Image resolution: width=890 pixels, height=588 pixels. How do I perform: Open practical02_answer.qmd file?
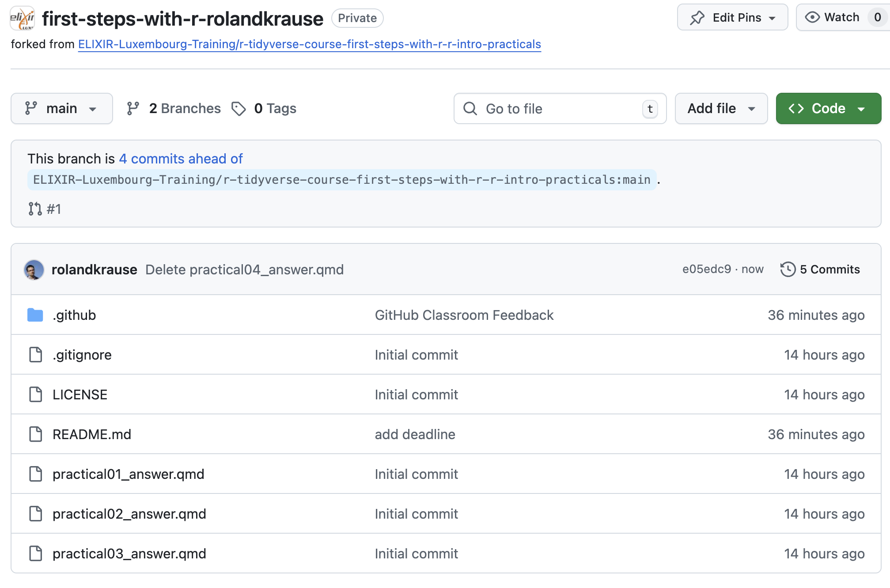[x=129, y=514]
